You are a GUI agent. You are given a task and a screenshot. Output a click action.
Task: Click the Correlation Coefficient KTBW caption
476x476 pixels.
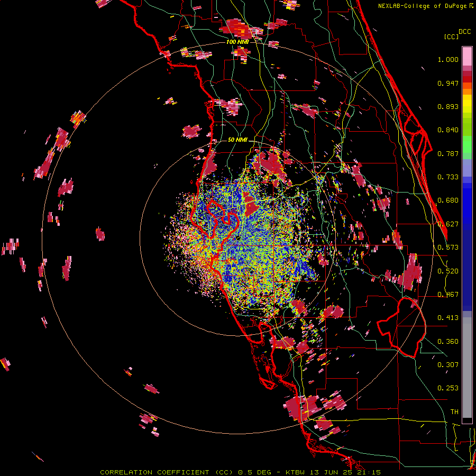(x=240, y=472)
